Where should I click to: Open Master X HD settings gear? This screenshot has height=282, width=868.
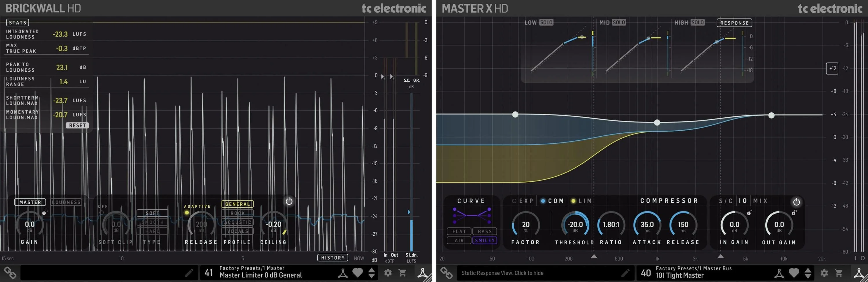pyautogui.click(x=824, y=273)
